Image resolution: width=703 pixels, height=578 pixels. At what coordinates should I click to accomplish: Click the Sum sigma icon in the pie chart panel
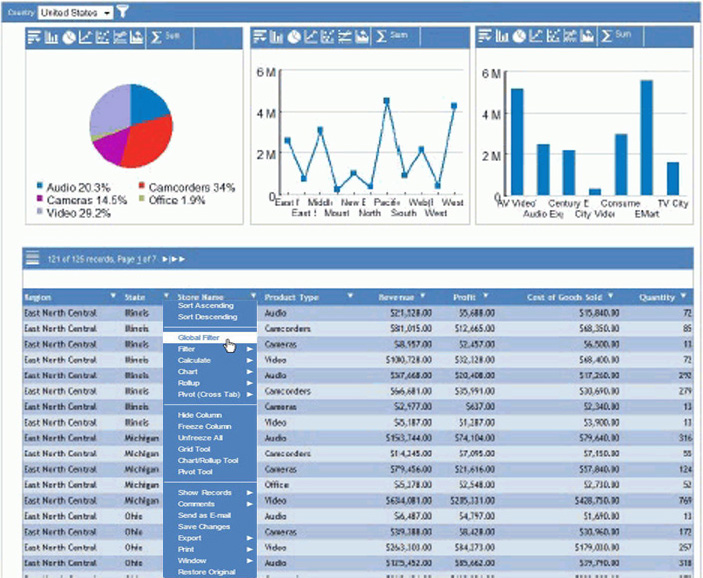[x=156, y=37]
